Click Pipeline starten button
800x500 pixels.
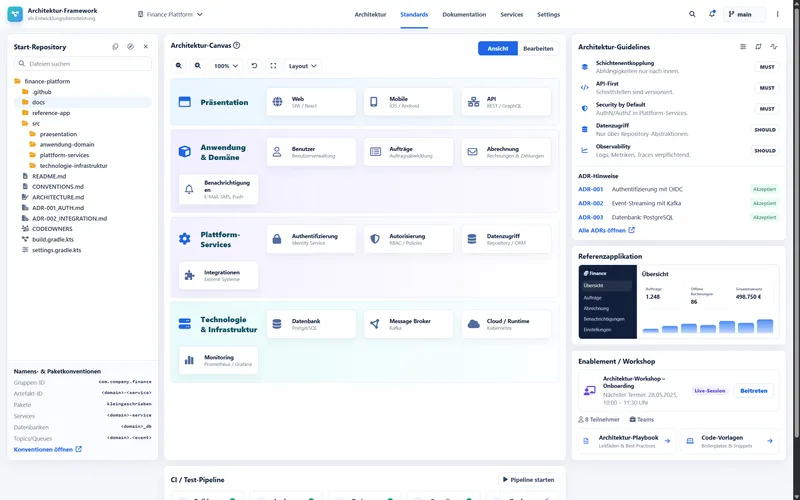coord(529,480)
